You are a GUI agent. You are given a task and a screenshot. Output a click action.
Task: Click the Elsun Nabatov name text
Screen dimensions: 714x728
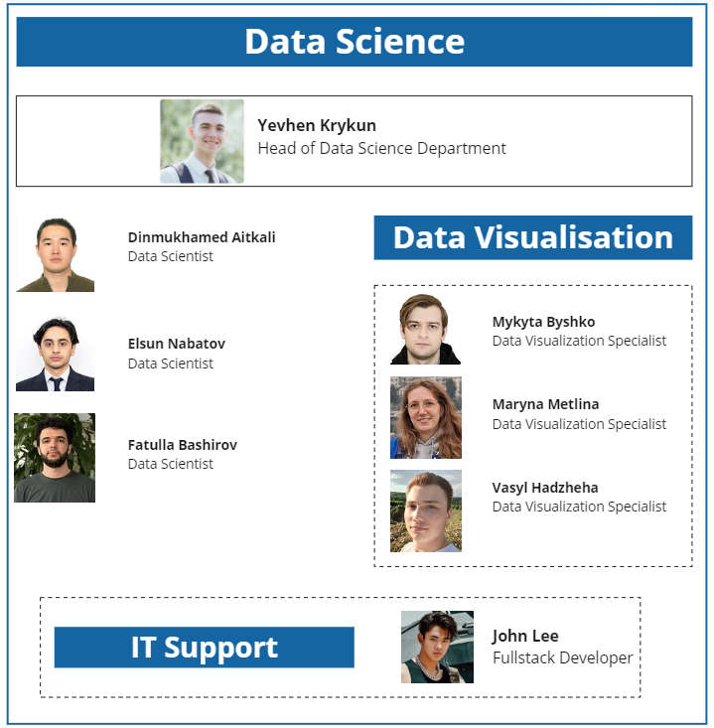pyautogui.click(x=177, y=344)
